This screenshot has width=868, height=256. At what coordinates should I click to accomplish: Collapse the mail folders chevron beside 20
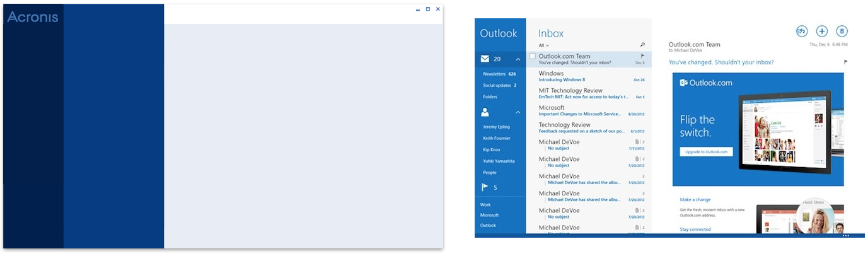tap(518, 59)
